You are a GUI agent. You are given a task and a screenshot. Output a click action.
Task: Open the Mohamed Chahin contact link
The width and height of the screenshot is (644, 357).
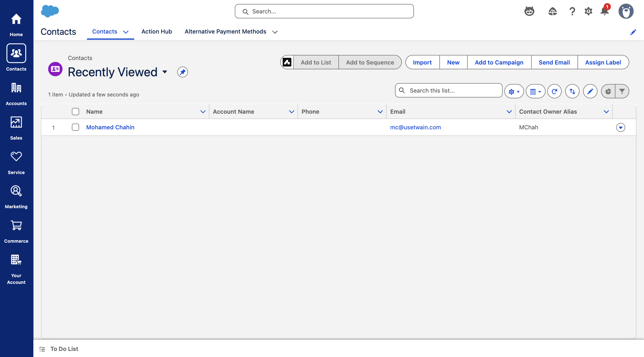coord(110,127)
